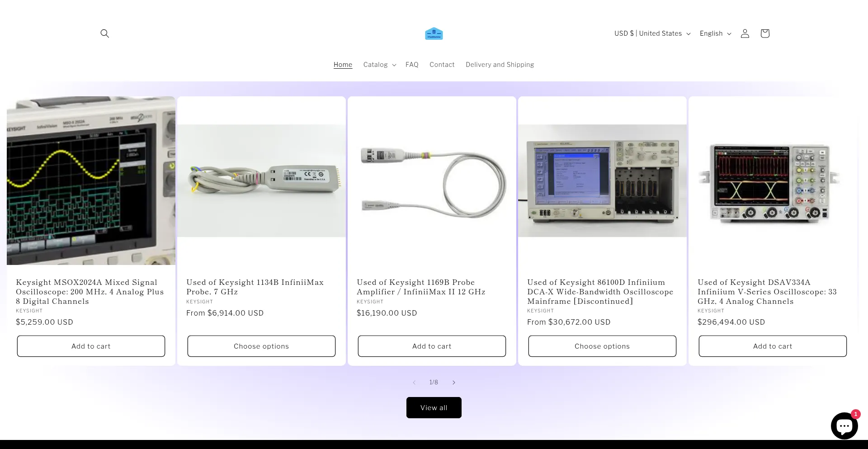
Task: Go to Home menu item
Action: (x=343, y=65)
